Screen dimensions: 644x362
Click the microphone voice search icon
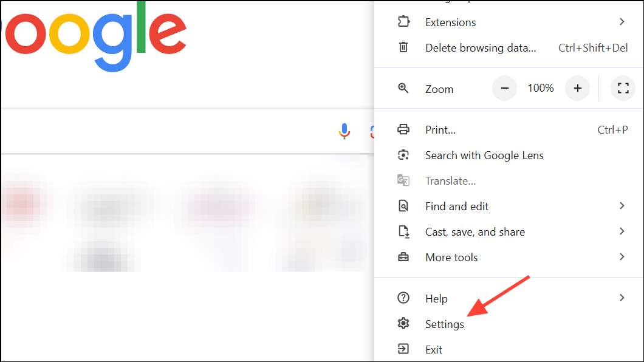pyautogui.click(x=344, y=131)
